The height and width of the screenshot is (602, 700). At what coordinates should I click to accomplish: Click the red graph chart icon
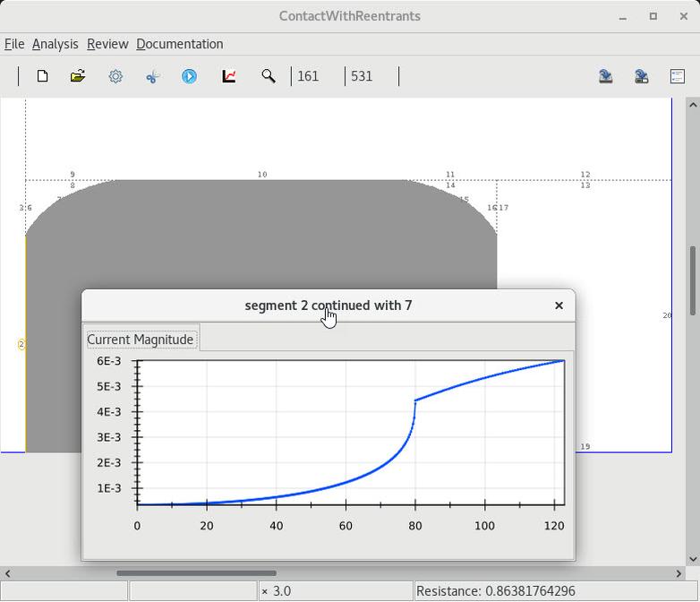(229, 76)
